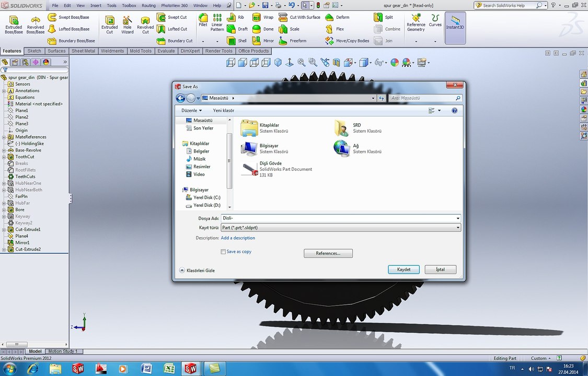
Task: Click the İptal cancel button
Action: tap(441, 269)
